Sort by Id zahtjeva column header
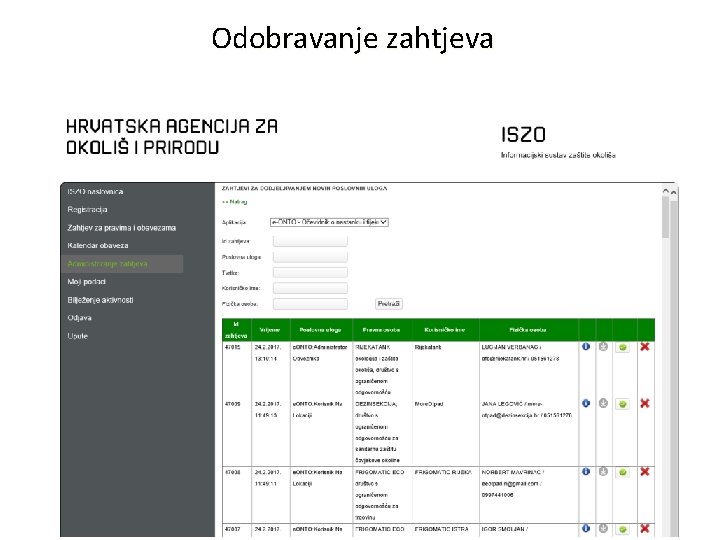The image size is (720, 540). 236,330
